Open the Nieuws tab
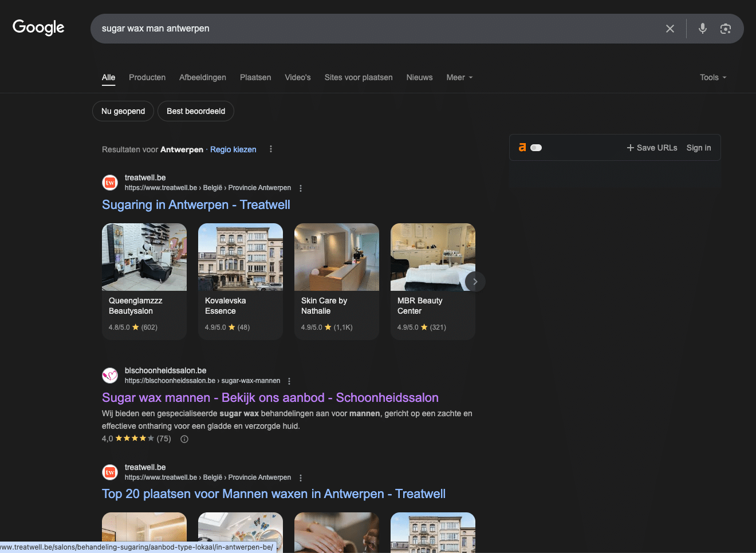756x553 pixels. [x=420, y=77]
